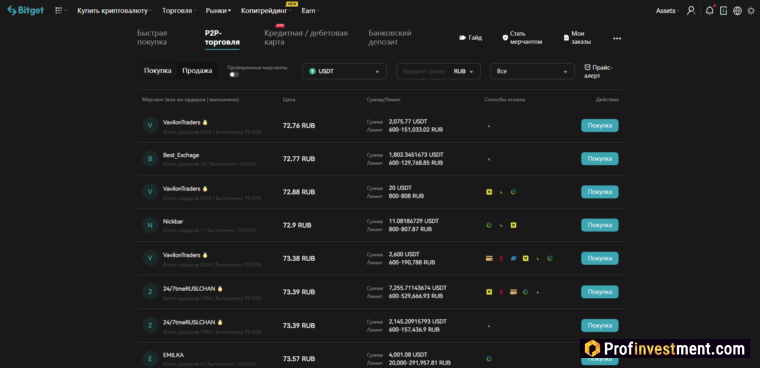Click the Best_Exchage avatar B

pyautogui.click(x=150, y=159)
